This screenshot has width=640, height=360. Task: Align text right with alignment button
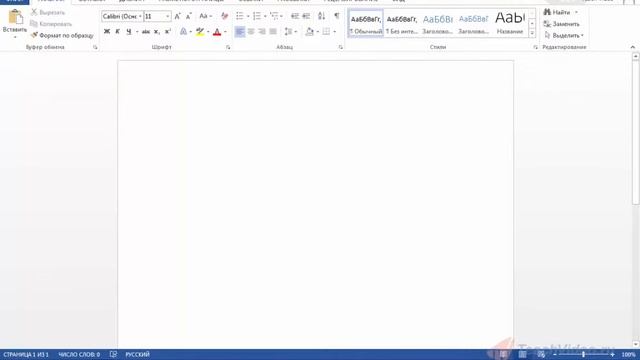click(x=262, y=31)
